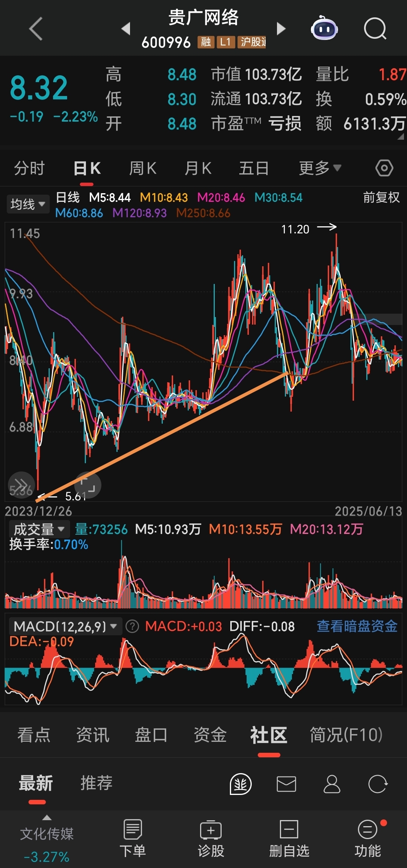The width and height of the screenshot is (407, 868).
Task: Tap DIFF:-0.08 MACD value
Action: point(262,626)
